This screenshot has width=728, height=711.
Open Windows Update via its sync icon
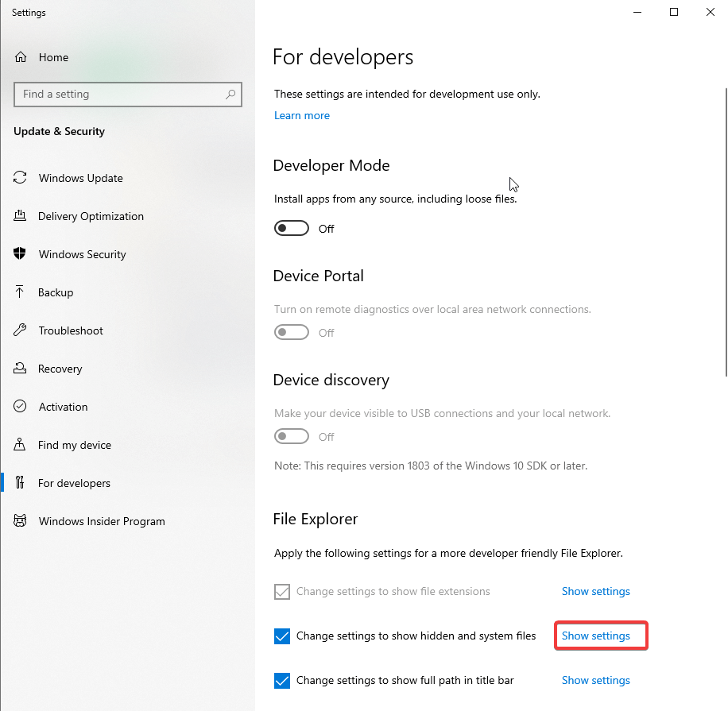pos(21,178)
